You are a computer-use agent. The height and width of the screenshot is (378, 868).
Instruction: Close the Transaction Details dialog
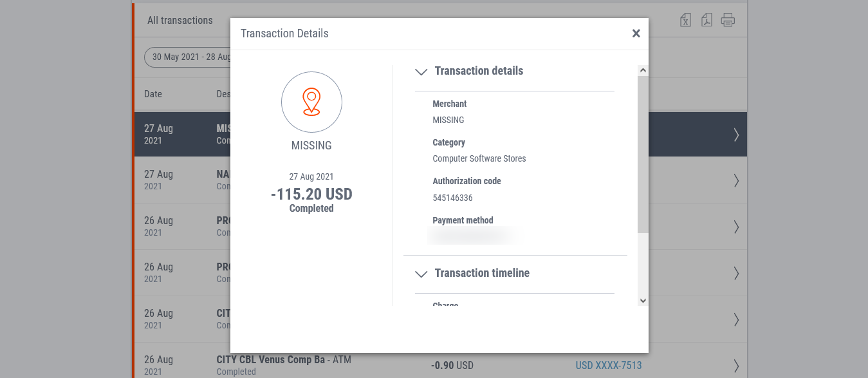[x=636, y=33]
